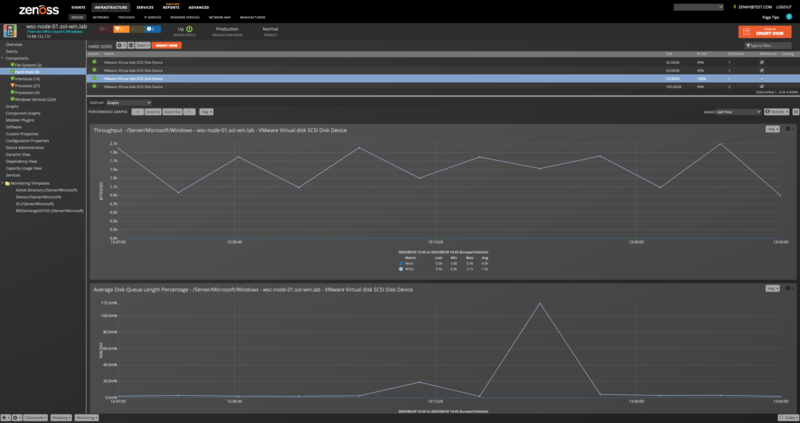This screenshot has height=423, width=800.
Task: Click the search box in top bar
Action: pos(698,7)
